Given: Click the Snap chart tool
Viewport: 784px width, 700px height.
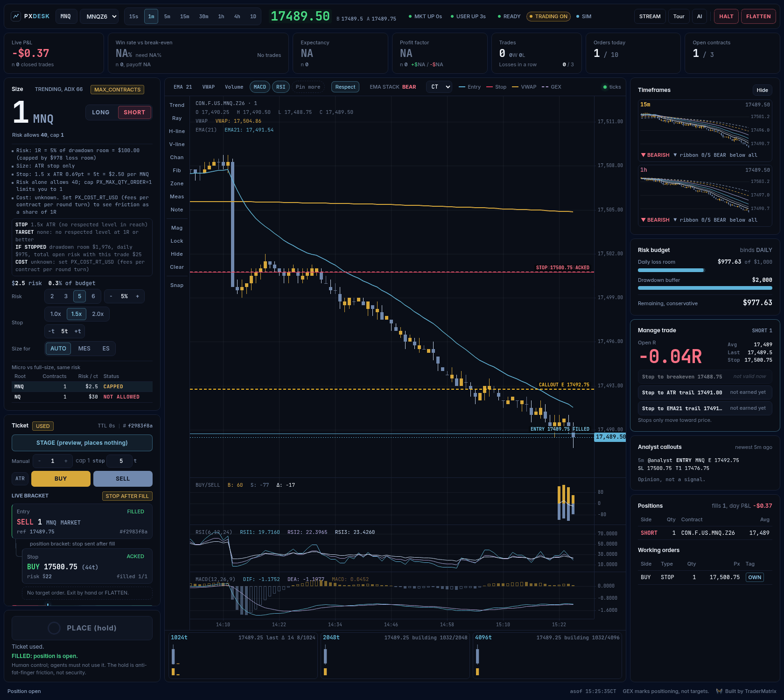Looking at the screenshot, I should click(x=177, y=285).
